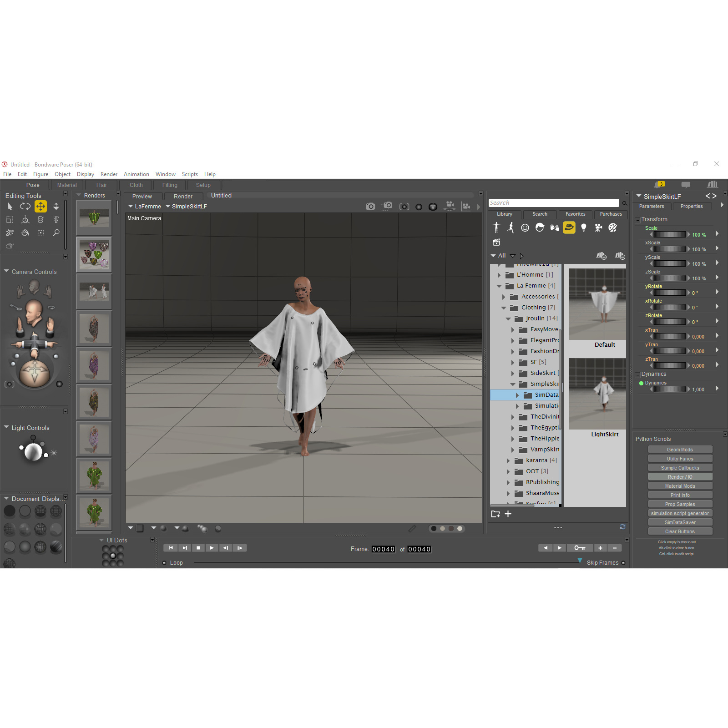This screenshot has height=728, width=728.
Task: Select the highlighted Translate/Pull tool
Action: pyautogui.click(x=40, y=207)
